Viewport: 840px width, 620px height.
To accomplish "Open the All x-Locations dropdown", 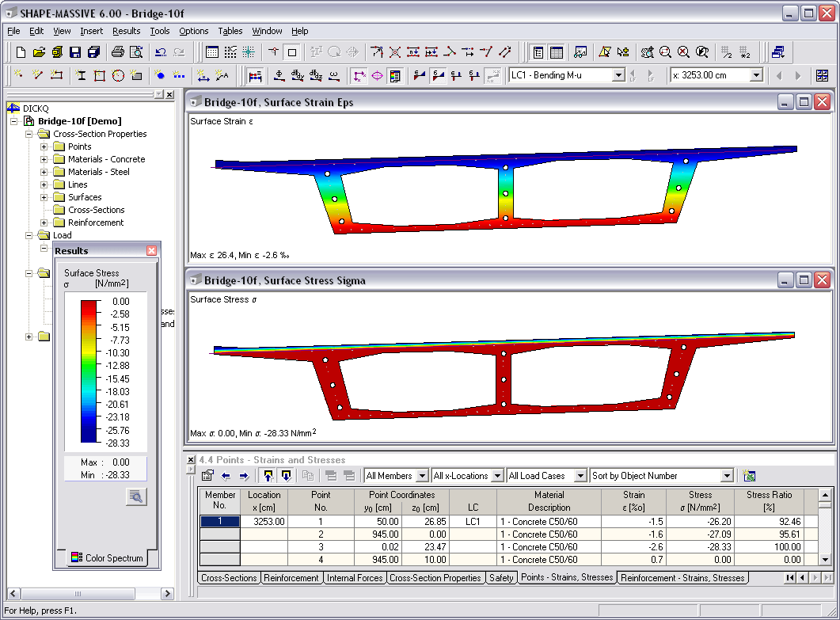I will click(x=498, y=476).
